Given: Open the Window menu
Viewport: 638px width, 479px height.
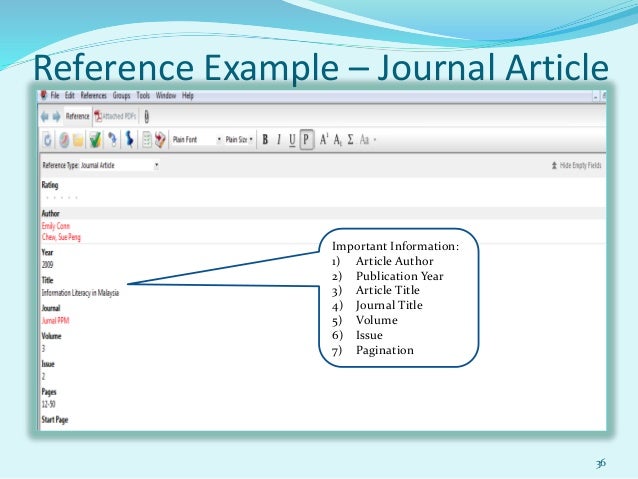Looking at the screenshot, I should point(166,96).
